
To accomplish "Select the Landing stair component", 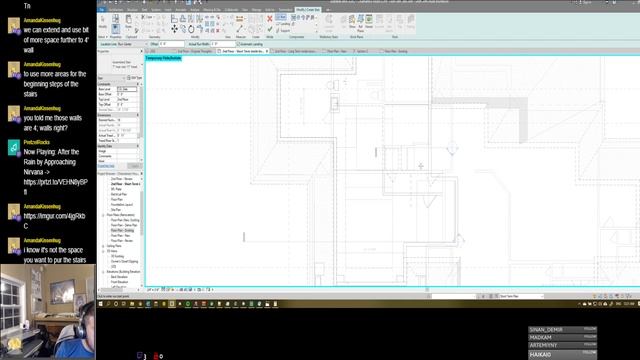I will click(x=283, y=24).
